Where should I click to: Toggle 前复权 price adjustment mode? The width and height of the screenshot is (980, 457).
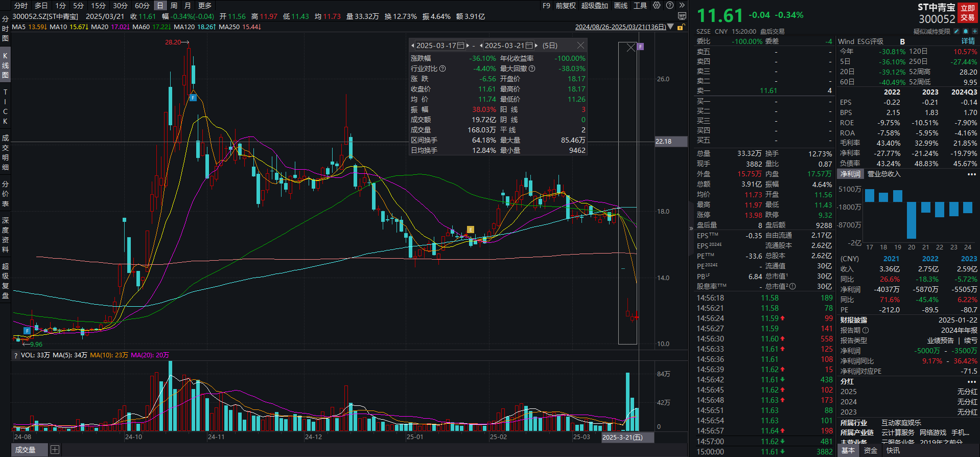coord(566,6)
